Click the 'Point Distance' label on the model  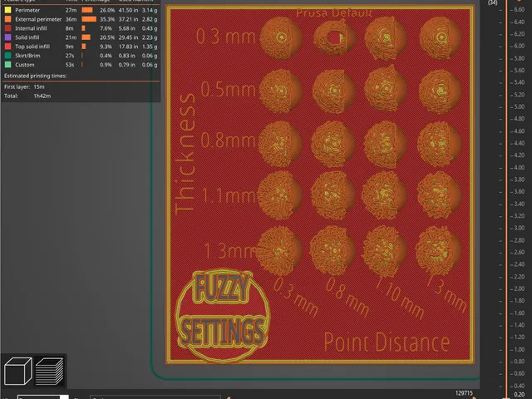(x=387, y=342)
